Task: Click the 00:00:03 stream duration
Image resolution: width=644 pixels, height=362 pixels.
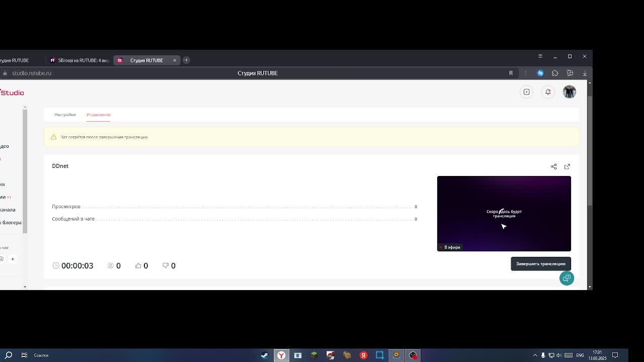Action: click(77, 265)
